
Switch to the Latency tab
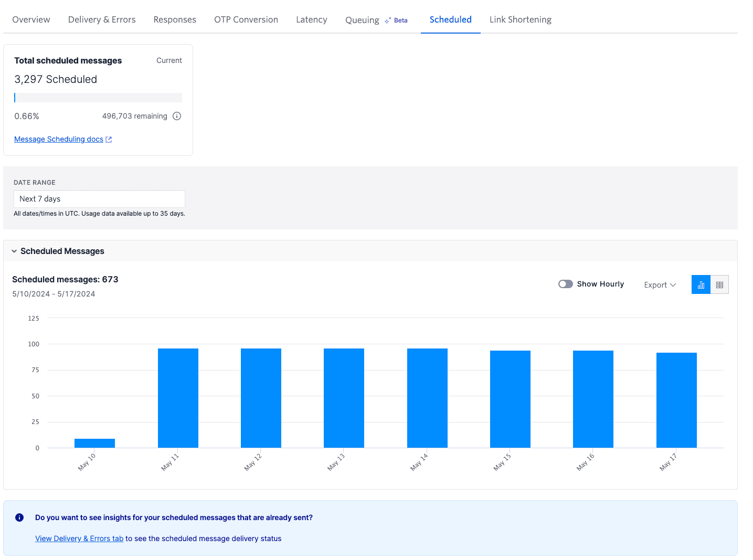(311, 19)
